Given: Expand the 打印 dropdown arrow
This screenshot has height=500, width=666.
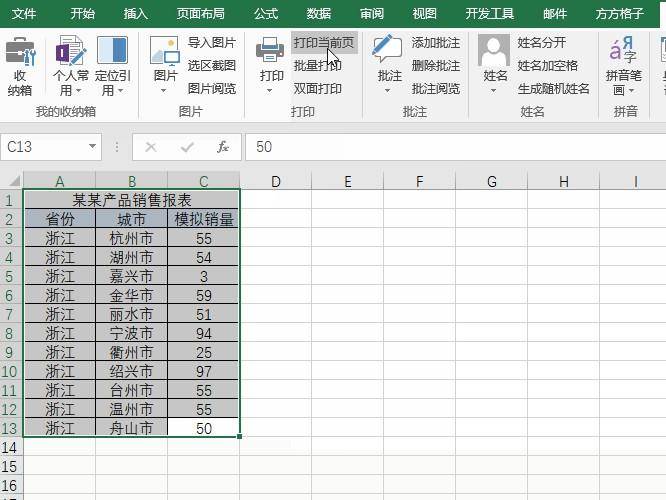Looking at the screenshot, I should point(269,90).
